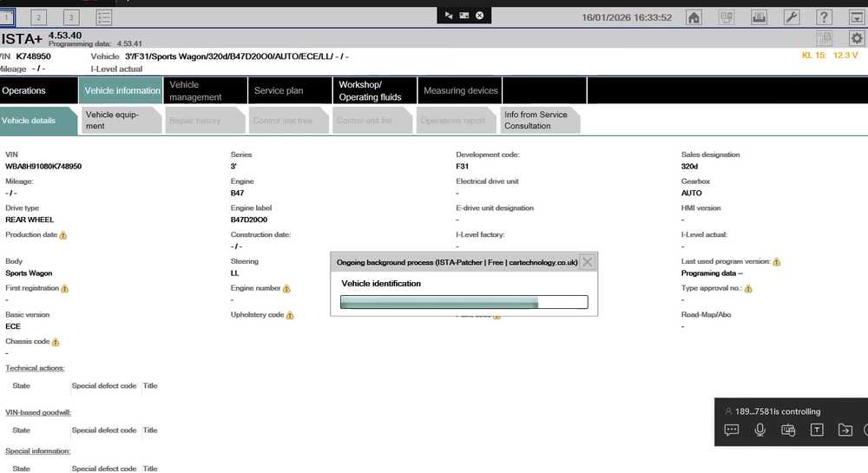Click the home icon in top toolbar
The height and width of the screenshot is (473, 868).
(x=694, y=17)
